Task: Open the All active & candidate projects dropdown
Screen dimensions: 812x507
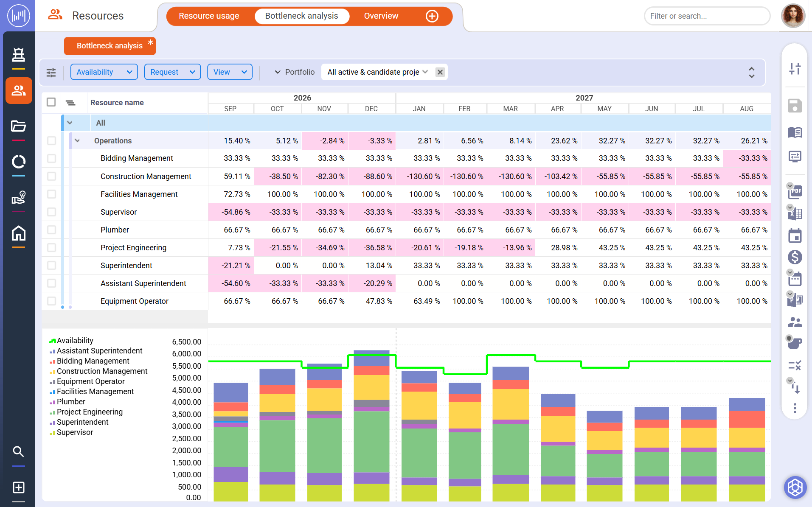Action: coord(377,72)
